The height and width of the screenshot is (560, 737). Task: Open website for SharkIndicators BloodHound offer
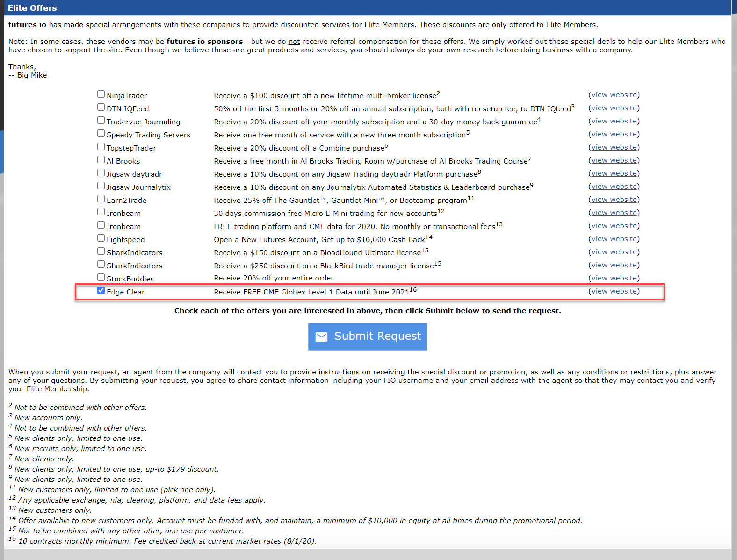point(614,252)
